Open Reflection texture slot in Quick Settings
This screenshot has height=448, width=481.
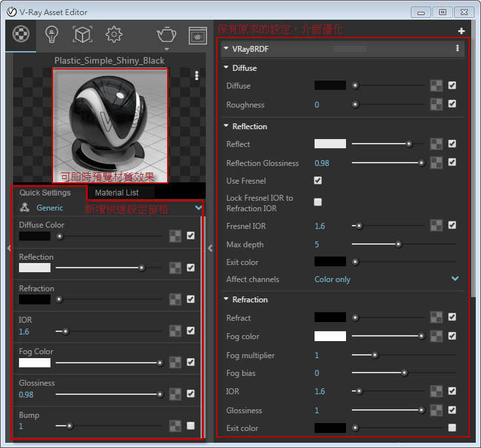coord(175,268)
